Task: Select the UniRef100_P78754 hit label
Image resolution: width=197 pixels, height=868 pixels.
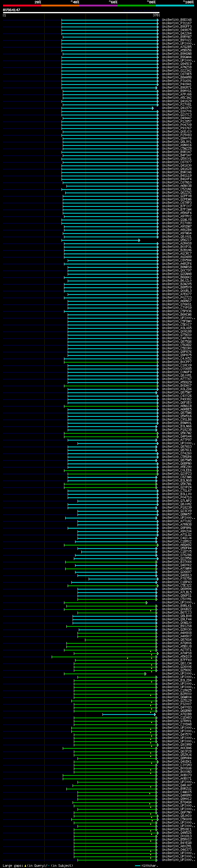Action: coord(177,579)
